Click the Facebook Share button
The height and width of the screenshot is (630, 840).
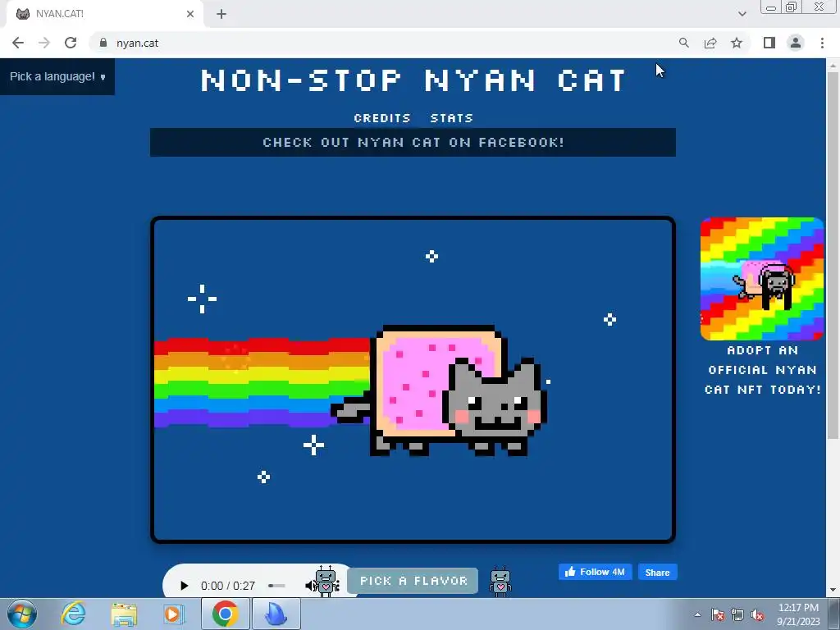coord(657,572)
